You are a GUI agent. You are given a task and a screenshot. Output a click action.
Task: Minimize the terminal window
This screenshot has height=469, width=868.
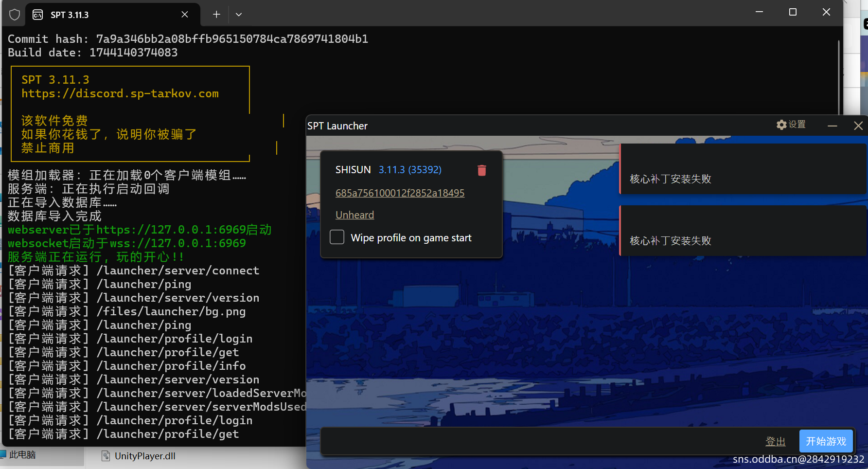759,12
